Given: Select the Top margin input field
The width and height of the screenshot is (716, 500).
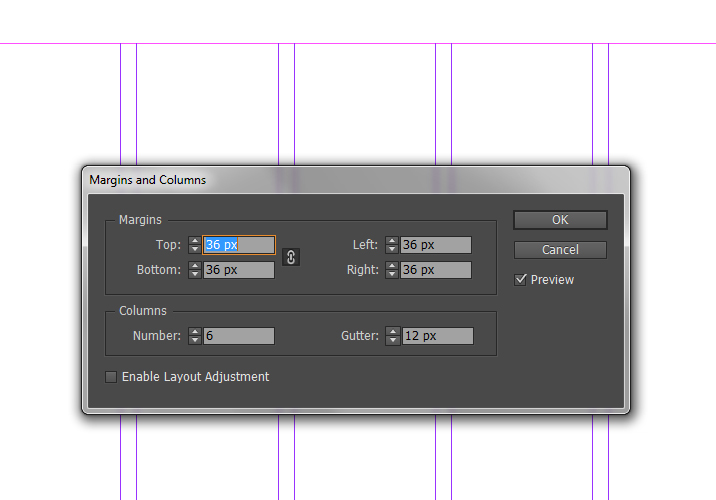Looking at the screenshot, I should point(239,245).
